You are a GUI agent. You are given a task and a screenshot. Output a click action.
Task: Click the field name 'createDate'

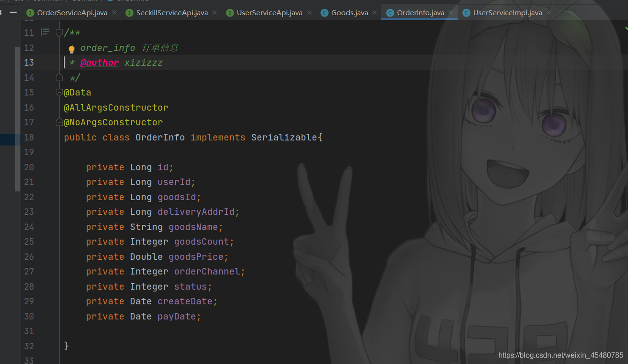pos(185,301)
